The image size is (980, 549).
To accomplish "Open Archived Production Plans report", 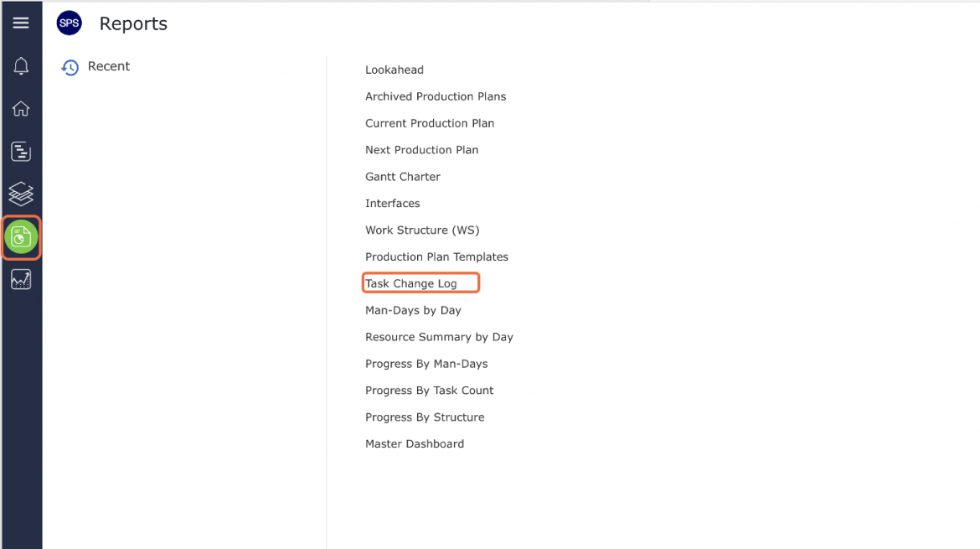I will (436, 96).
